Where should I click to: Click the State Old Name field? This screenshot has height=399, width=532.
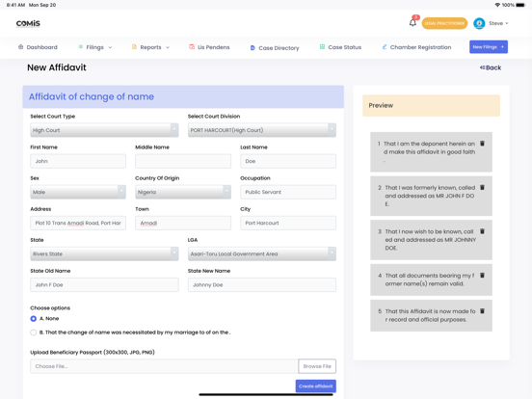tap(104, 284)
